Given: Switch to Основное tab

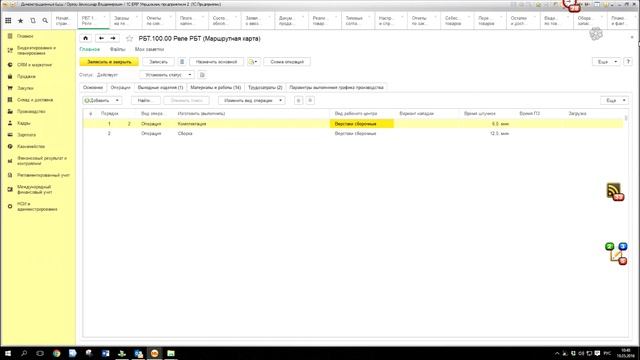Looking at the screenshot, I should tap(93, 87).
